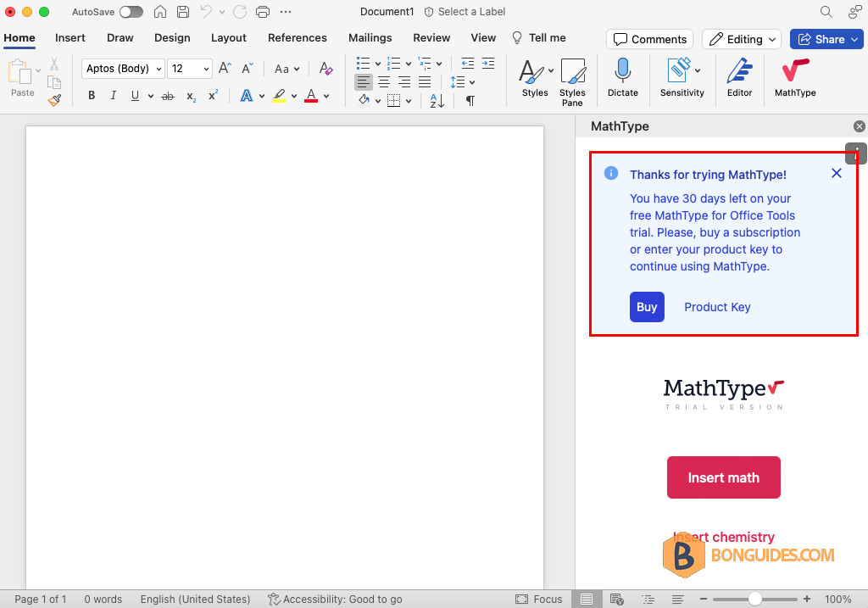Open MathType ribbon button

795,78
